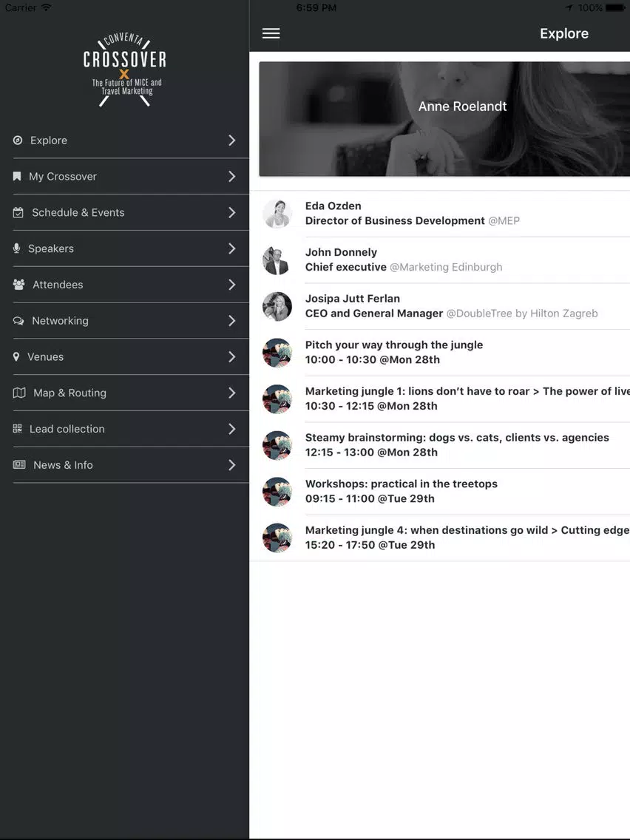Open the Pitch your way through the jungle session
The height and width of the screenshot is (840, 630).
439,353
